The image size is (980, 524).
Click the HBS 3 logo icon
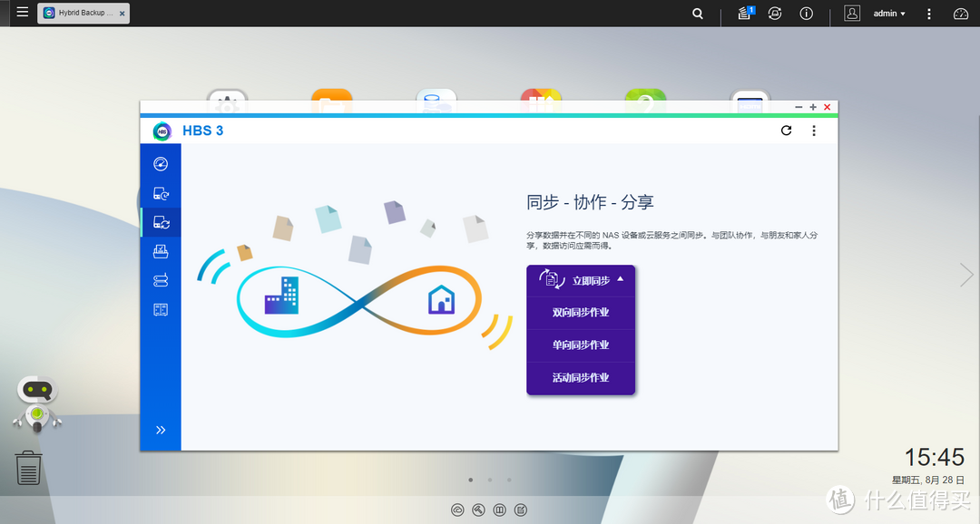[162, 131]
